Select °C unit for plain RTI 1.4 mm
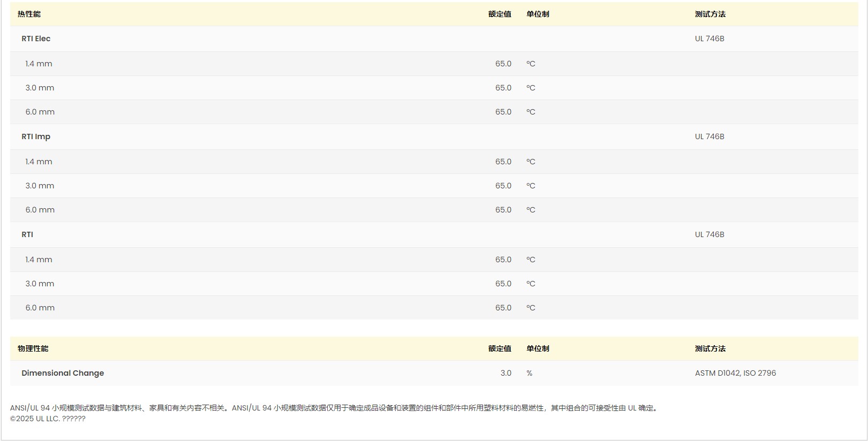Viewport: 868px width, 441px height. [x=531, y=260]
